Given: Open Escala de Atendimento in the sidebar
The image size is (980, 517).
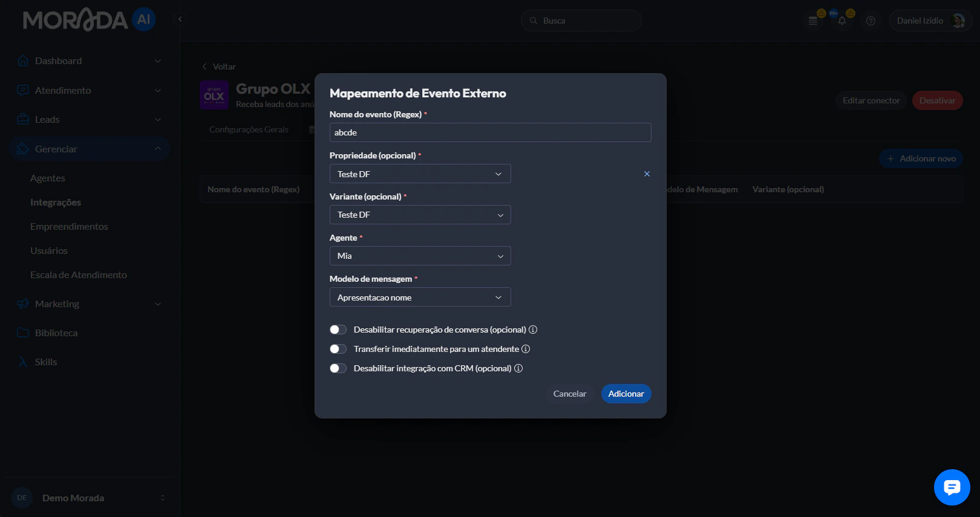Looking at the screenshot, I should click(x=79, y=275).
